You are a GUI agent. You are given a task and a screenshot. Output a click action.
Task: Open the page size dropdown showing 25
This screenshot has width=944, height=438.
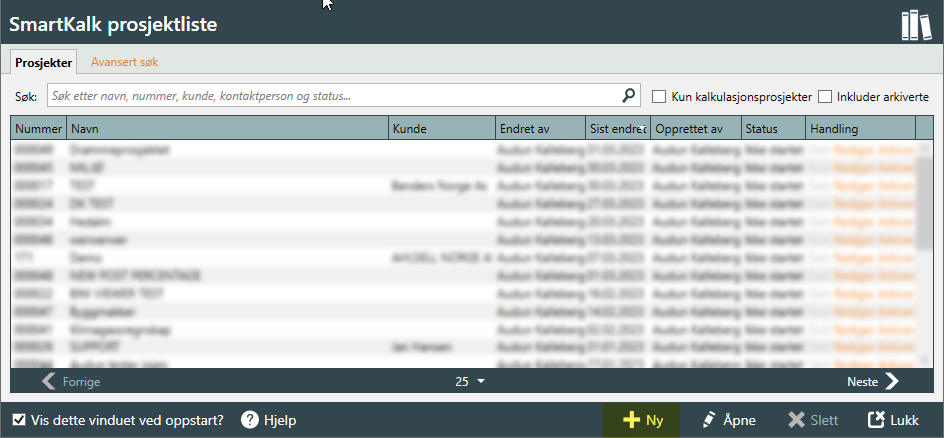(470, 381)
